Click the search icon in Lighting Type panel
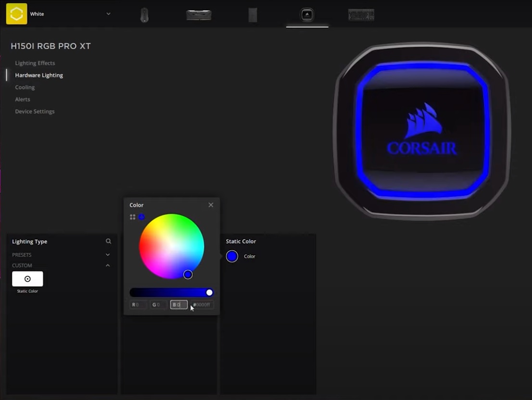The image size is (532, 400). pos(109,241)
